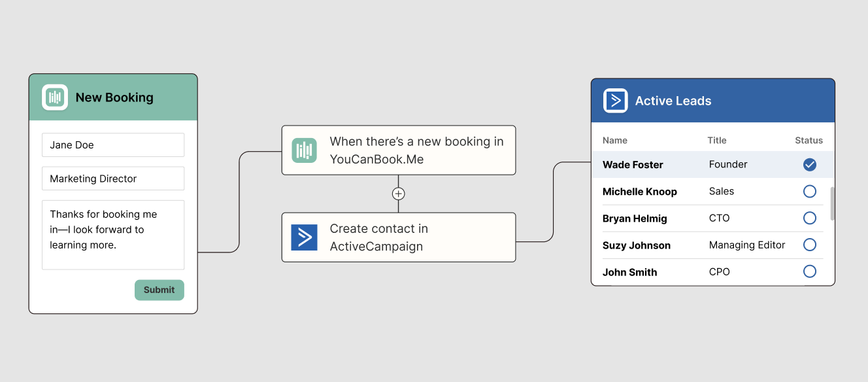Click the Marketing Director title field
This screenshot has height=382, width=868.
pos(113,179)
